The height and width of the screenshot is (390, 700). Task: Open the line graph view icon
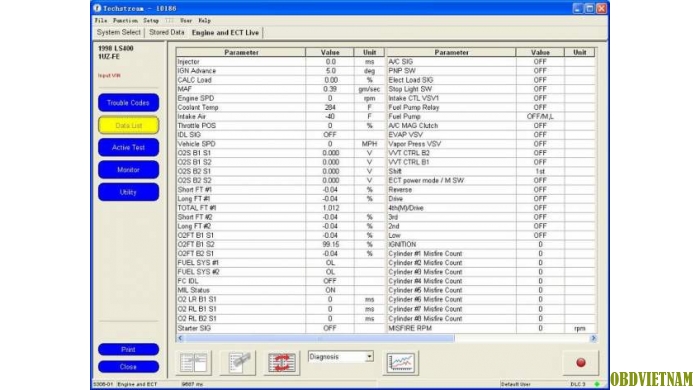pos(400,362)
